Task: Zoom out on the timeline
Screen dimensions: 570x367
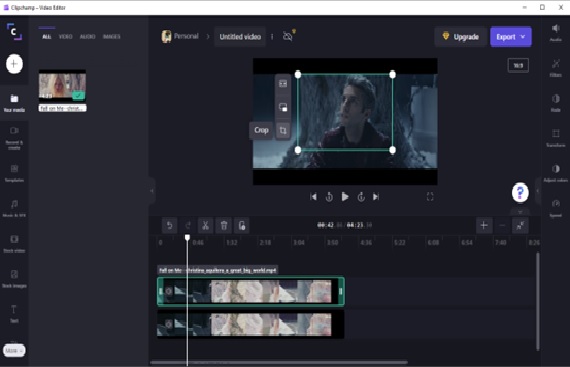Action: point(502,226)
